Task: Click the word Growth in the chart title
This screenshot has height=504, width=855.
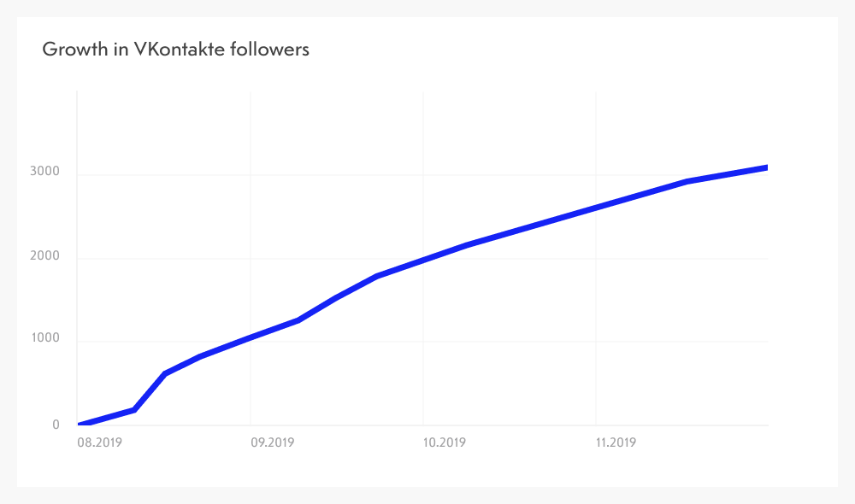Action: pyautogui.click(x=71, y=50)
